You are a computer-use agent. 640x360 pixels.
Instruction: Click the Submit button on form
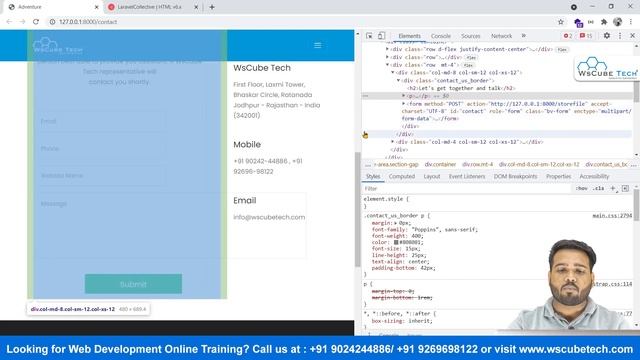[133, 284]
